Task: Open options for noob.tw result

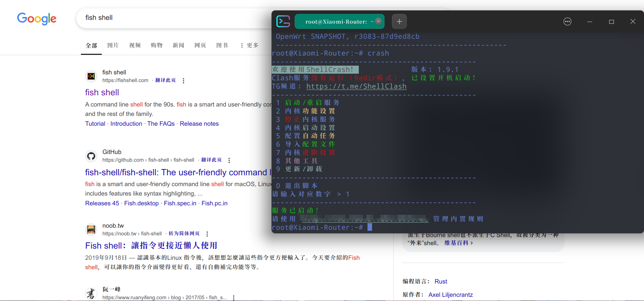Action: coord(207,234)
